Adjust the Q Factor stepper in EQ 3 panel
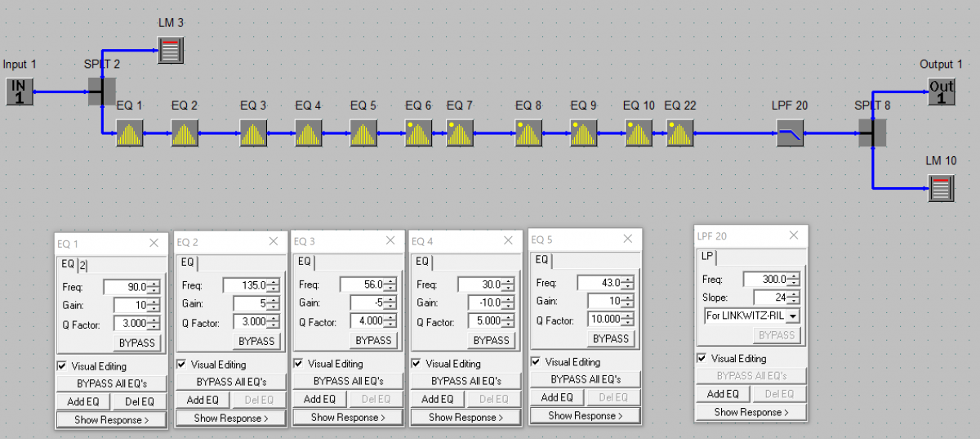Screen dimensions: 980x439 (390, 320)
